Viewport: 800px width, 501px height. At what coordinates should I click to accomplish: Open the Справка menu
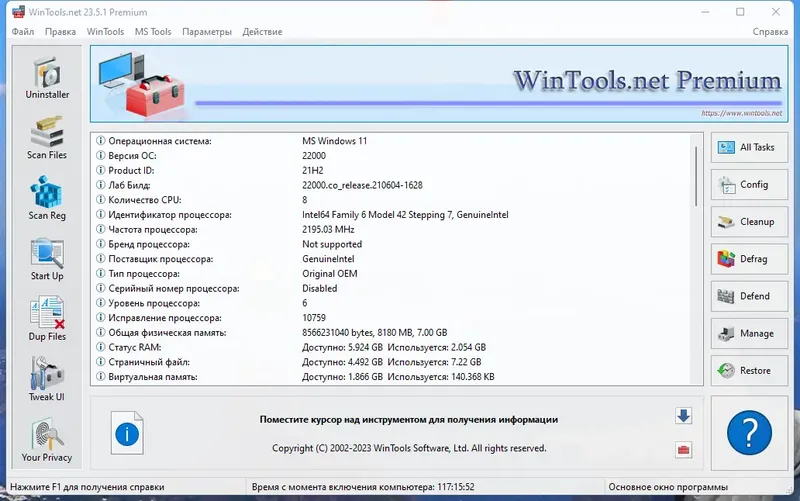[770, 32]
